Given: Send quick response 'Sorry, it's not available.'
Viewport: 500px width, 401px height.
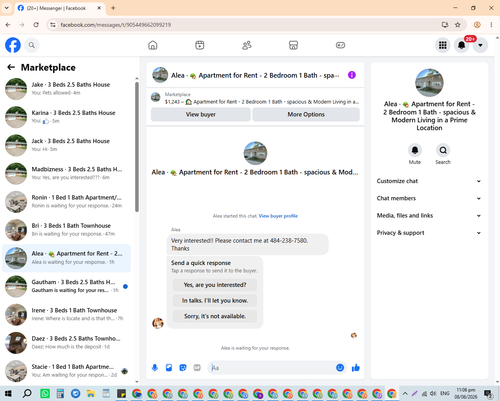Looking at the screenshot, I should (x=215, y=316).
